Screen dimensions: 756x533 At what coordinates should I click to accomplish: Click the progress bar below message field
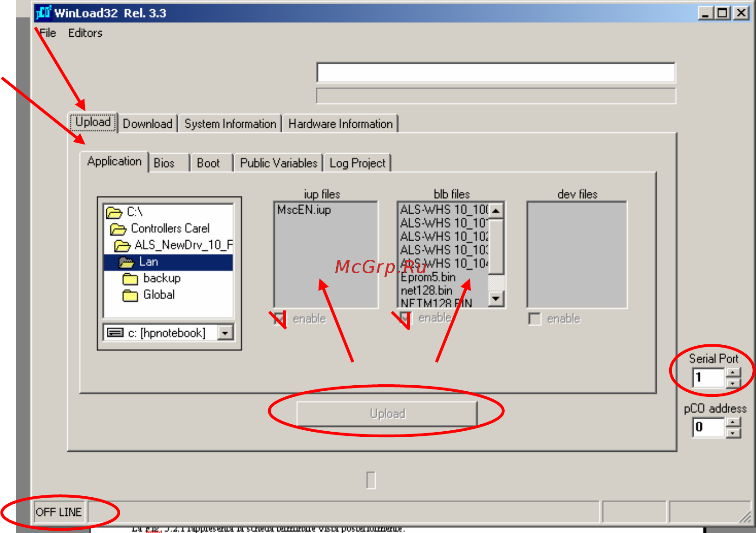[496, 96]
